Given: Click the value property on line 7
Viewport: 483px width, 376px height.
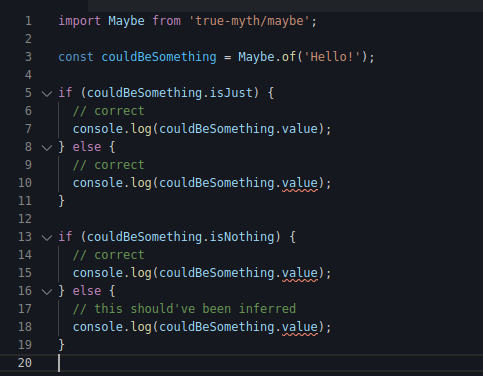Looking at the screenshot, I should pos(300,129).
